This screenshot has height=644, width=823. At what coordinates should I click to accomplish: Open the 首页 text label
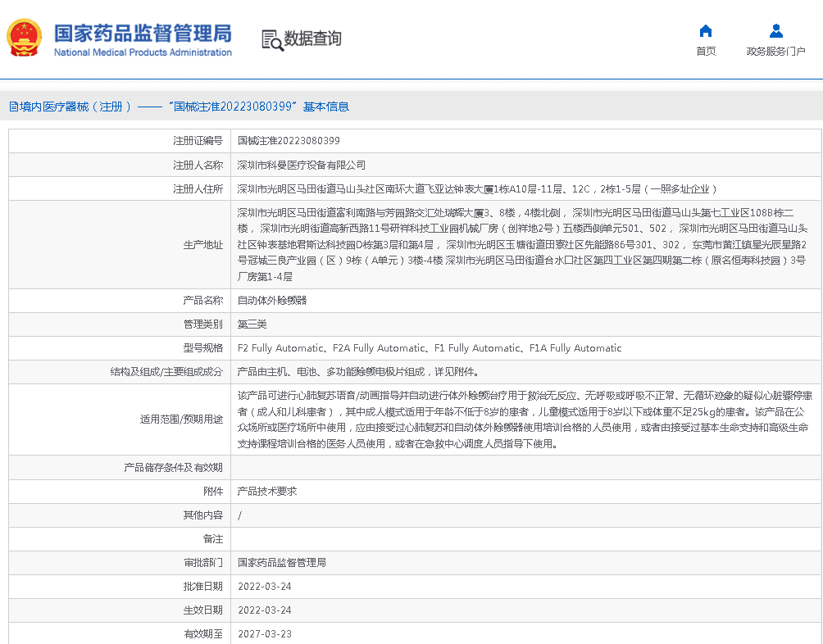[x=705, y=52]
